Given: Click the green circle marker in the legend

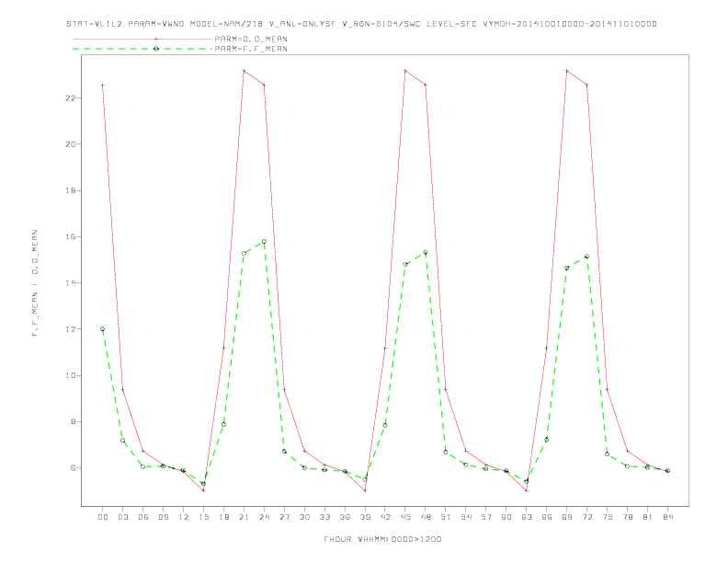Looking at the screenshot, I should pyautogui.click(x=156, y=49).
